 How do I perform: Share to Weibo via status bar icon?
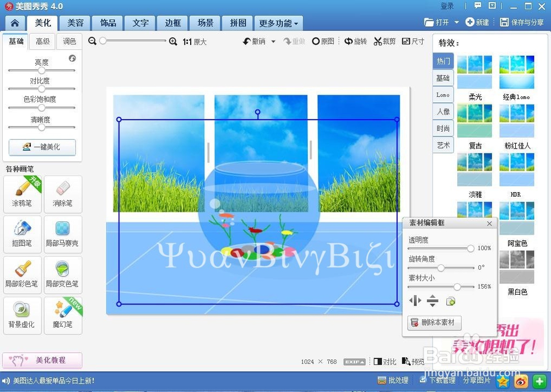pos(521,381)
